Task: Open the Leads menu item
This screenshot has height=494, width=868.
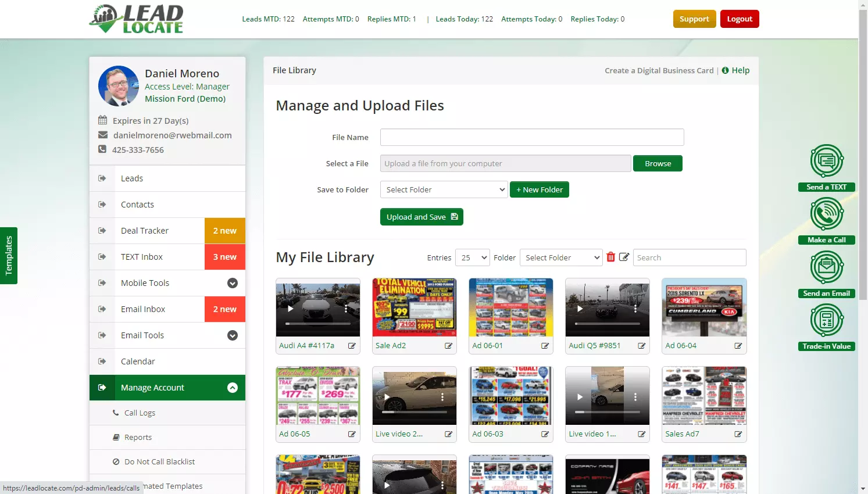Action: [x=167, y=178]
